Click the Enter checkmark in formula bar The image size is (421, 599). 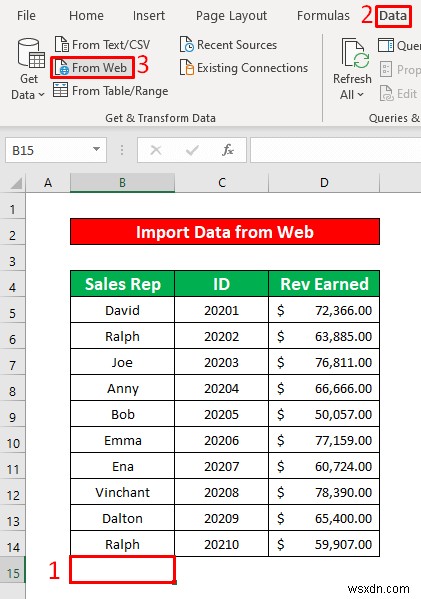192,150
